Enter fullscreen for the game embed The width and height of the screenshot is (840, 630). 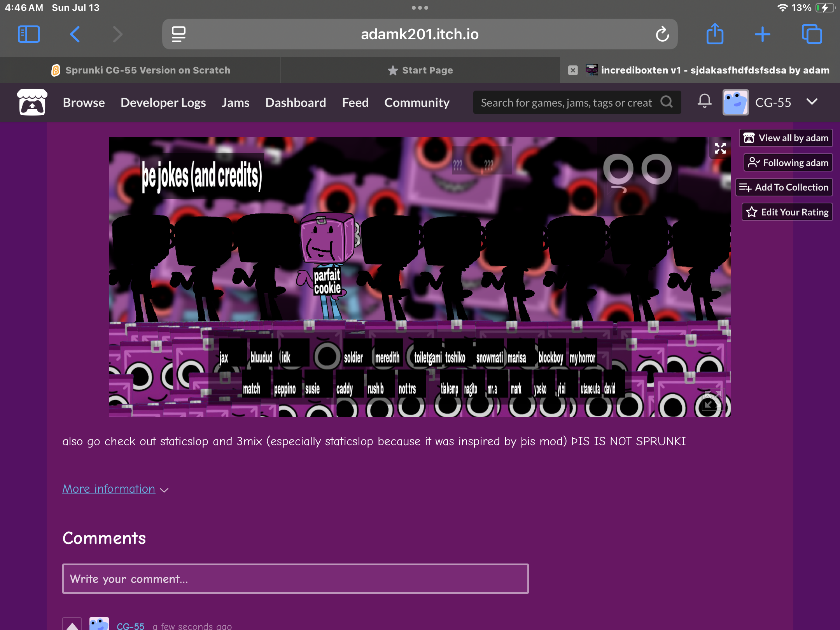(720, 148)
